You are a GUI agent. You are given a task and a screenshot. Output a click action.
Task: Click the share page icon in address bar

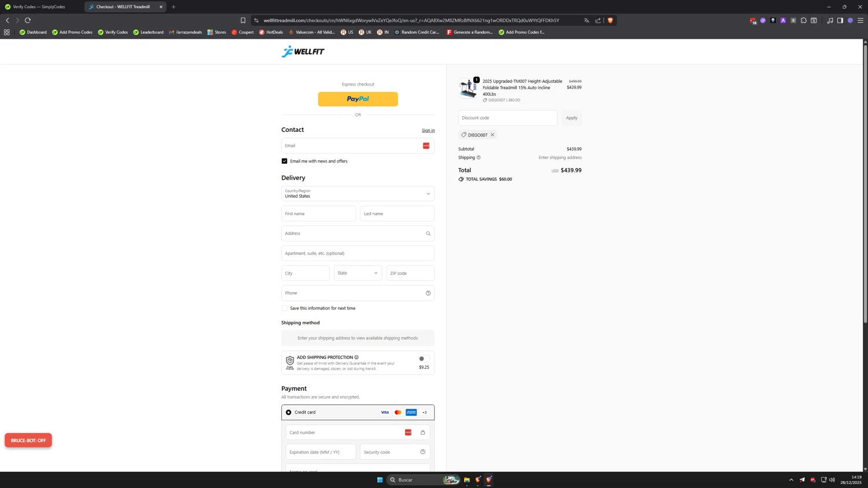598,20
